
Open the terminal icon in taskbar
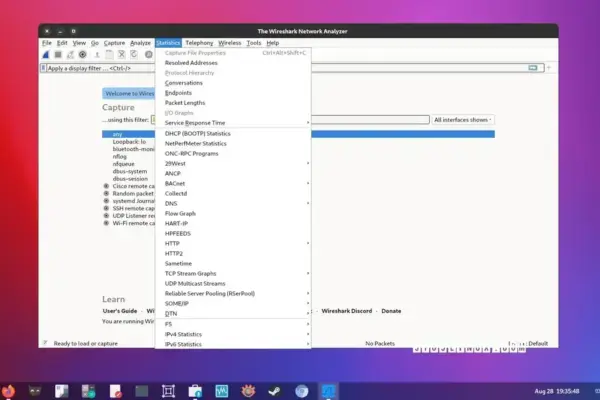[142, 391]
